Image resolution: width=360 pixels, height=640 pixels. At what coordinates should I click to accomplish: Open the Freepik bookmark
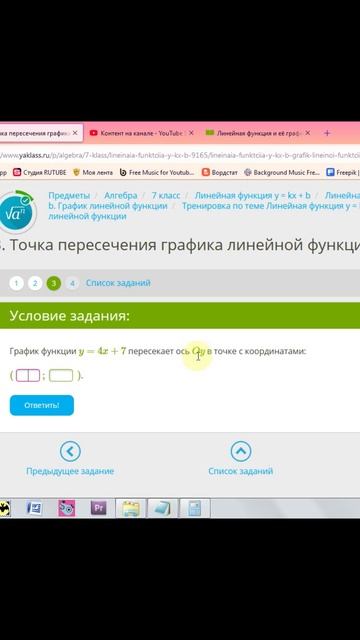tap(343, 173)
